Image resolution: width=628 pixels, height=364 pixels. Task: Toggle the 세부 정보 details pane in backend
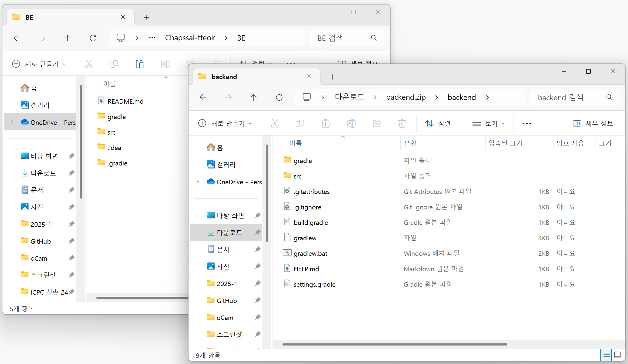593,123
